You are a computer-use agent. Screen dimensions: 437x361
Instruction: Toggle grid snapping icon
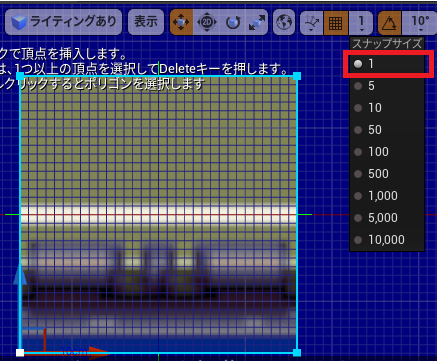[x=336, y=22]
